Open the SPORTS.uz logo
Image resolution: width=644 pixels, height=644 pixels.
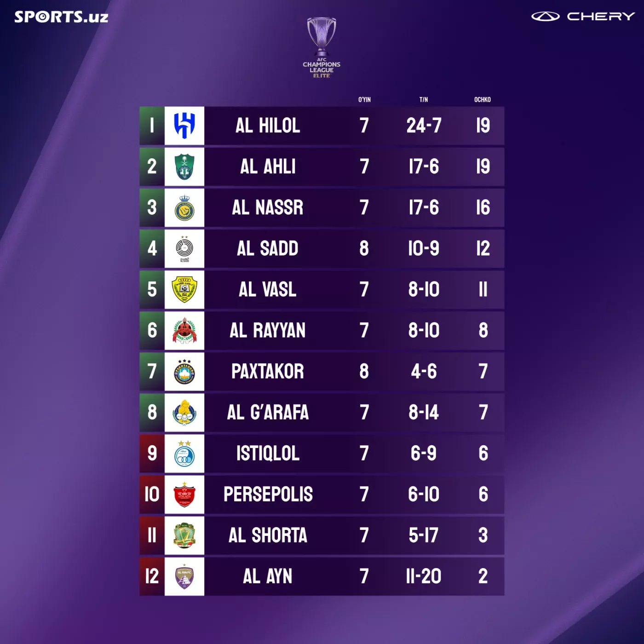[x=61, y=17]
